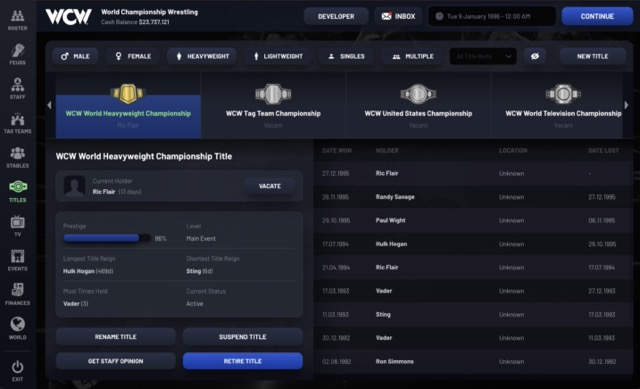
Task: Open the Tag Teams sidebar icon
Action: [18, 123]
